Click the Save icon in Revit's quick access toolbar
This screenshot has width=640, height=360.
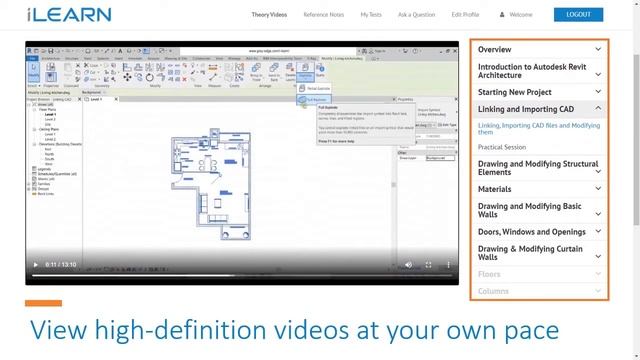(x=51, y=51)
